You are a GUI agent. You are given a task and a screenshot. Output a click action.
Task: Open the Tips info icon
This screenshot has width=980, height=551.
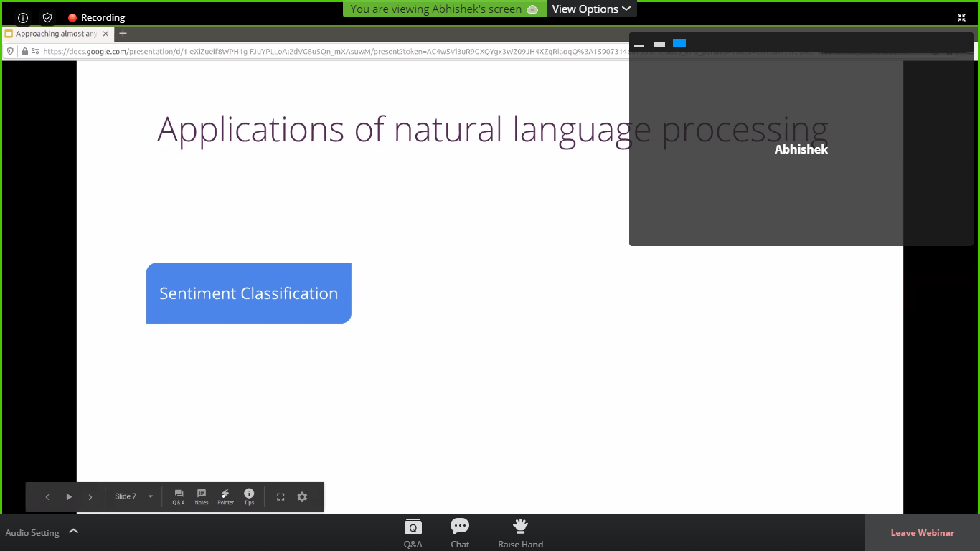pos(249,496)
